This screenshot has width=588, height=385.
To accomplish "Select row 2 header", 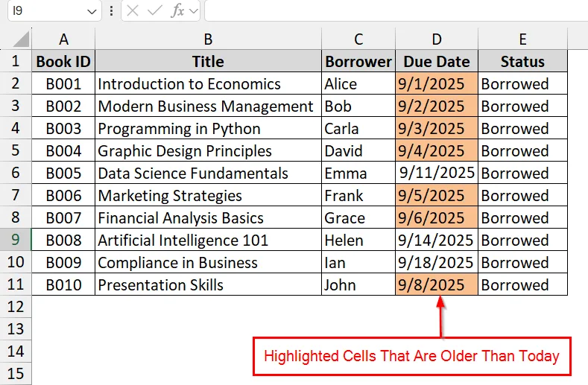I will click(x=16, y=83).
